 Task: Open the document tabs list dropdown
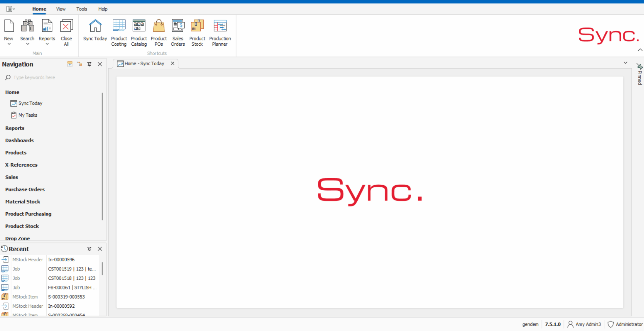tap(625, 63)
